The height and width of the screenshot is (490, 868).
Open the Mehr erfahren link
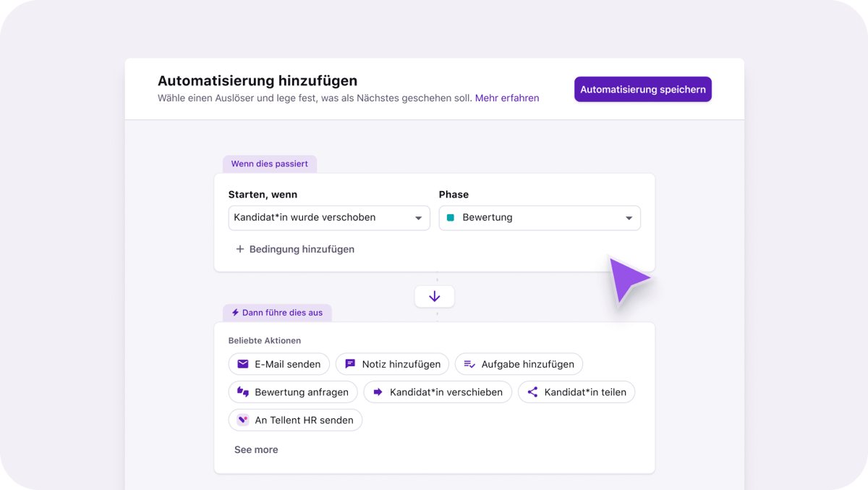click(507, 98)
